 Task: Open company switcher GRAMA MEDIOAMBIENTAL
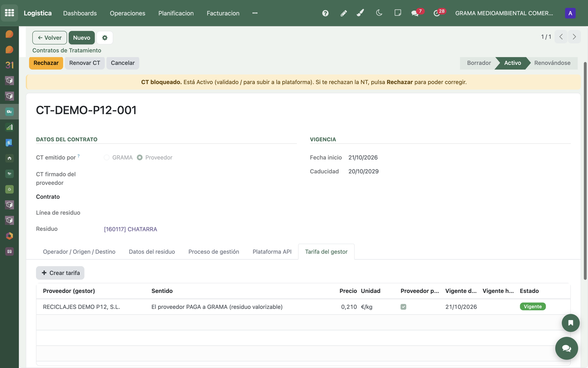504,13
